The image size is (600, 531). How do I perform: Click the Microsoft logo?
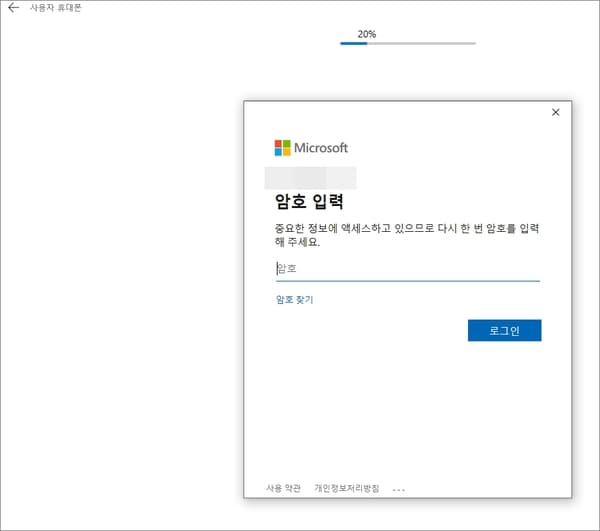click(311, 148)
